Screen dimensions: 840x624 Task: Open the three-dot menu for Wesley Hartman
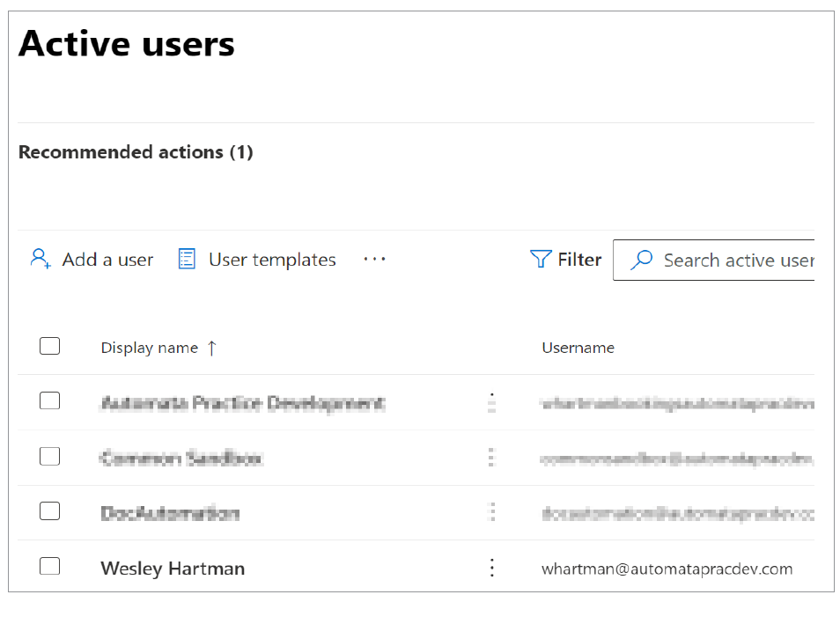point(492,568)
